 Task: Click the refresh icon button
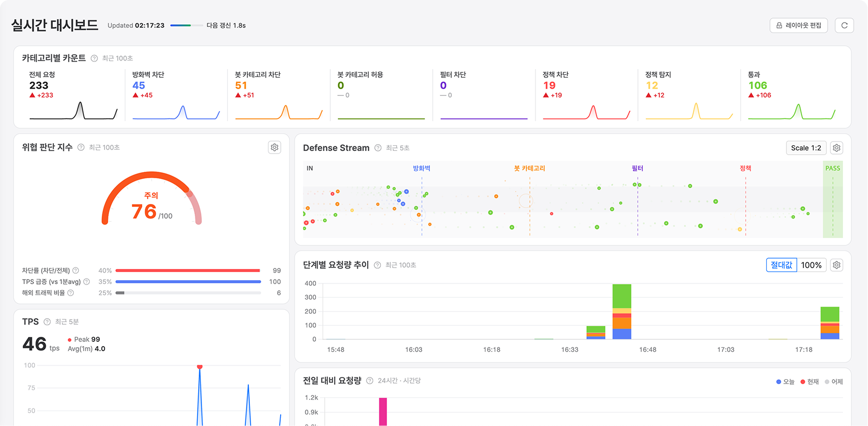pyautogui.click(x=844, y=25)
